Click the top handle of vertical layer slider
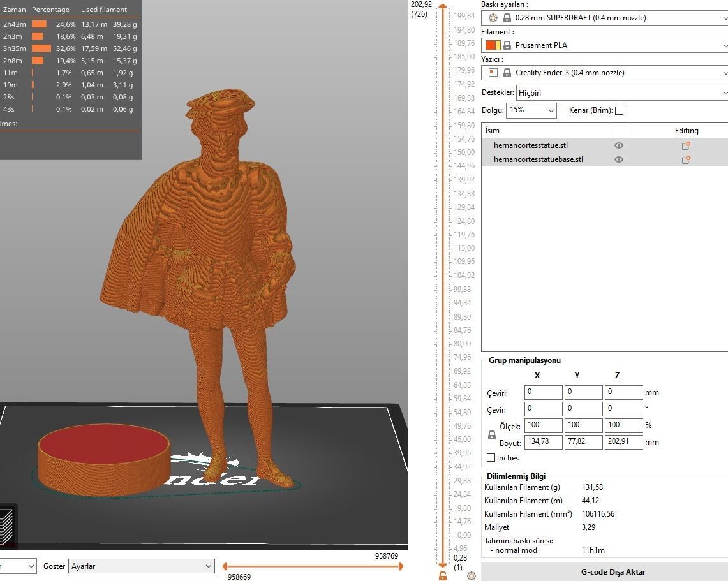Screen dimensions: 728x581 (x=443, y=6)
